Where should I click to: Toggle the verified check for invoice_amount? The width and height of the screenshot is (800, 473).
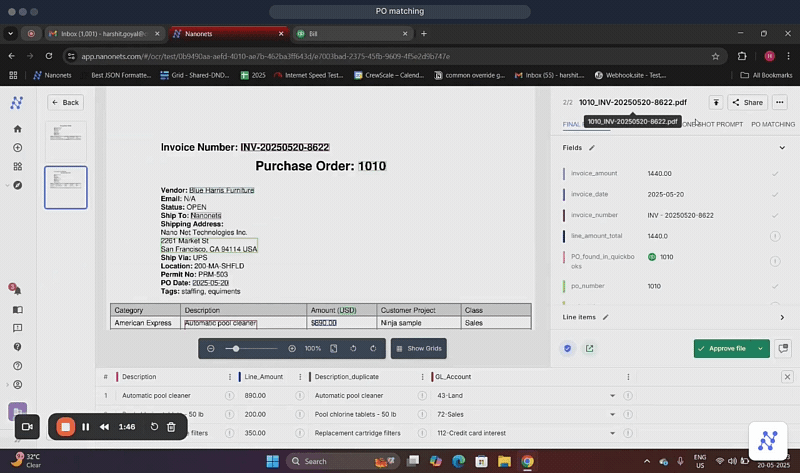click(775, 173)
